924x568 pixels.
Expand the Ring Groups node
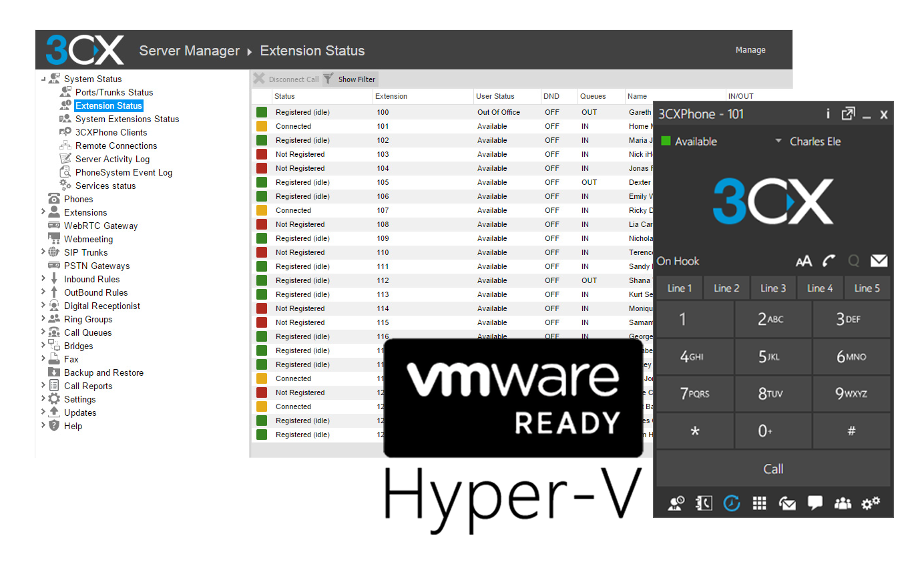[43, 319]
